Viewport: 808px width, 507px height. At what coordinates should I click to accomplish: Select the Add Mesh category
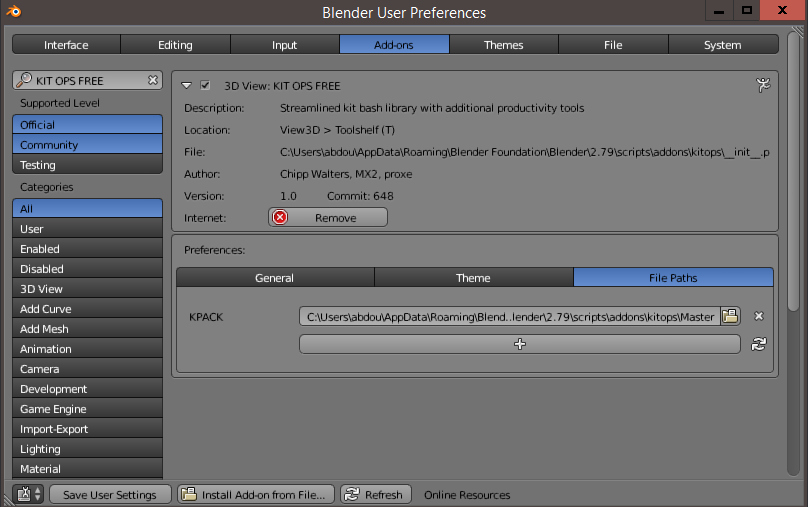[x=87, y=329]
